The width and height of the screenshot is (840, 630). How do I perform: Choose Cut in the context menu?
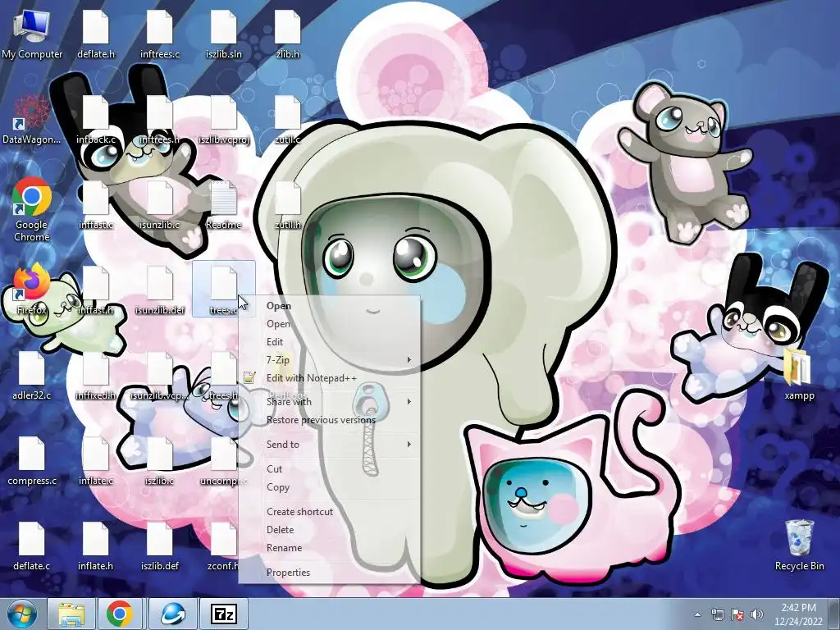click(329, 469)
